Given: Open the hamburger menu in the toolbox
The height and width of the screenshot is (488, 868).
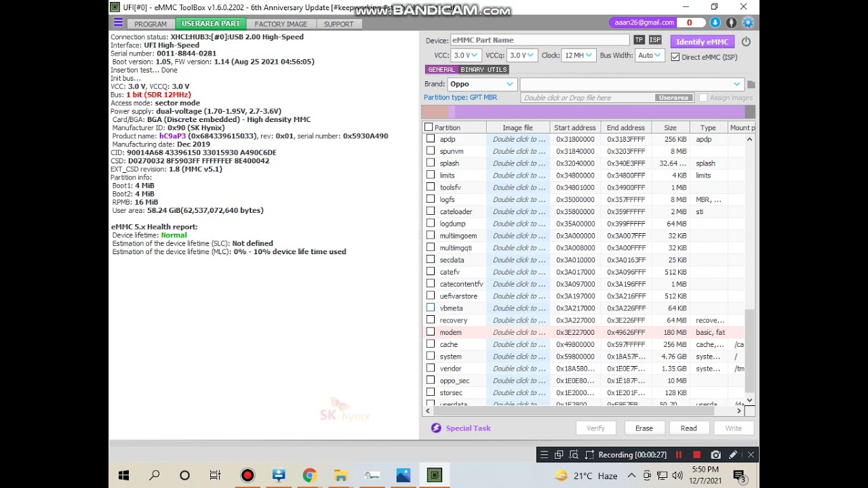Looking at the screenshot, I should click(x=118, y=23).
